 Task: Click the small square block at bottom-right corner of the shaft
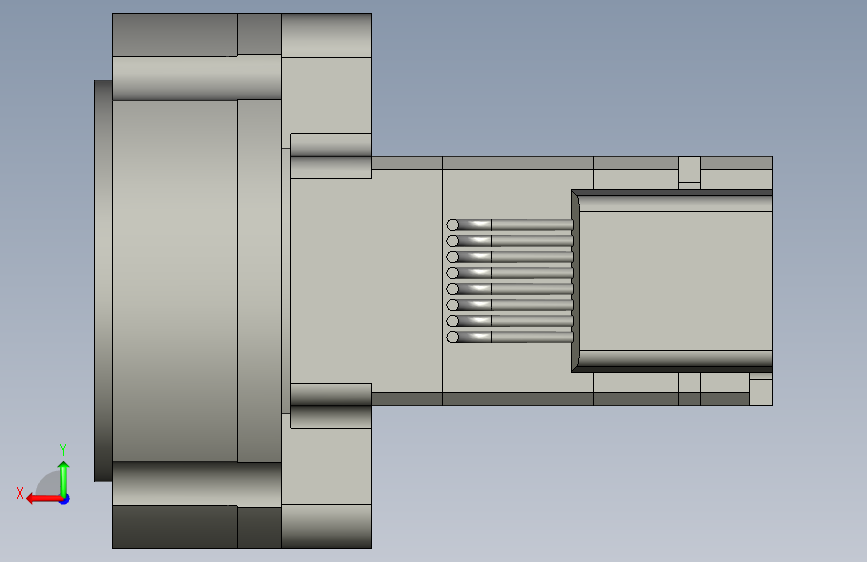pyautogui.click(x=761, y=392)
